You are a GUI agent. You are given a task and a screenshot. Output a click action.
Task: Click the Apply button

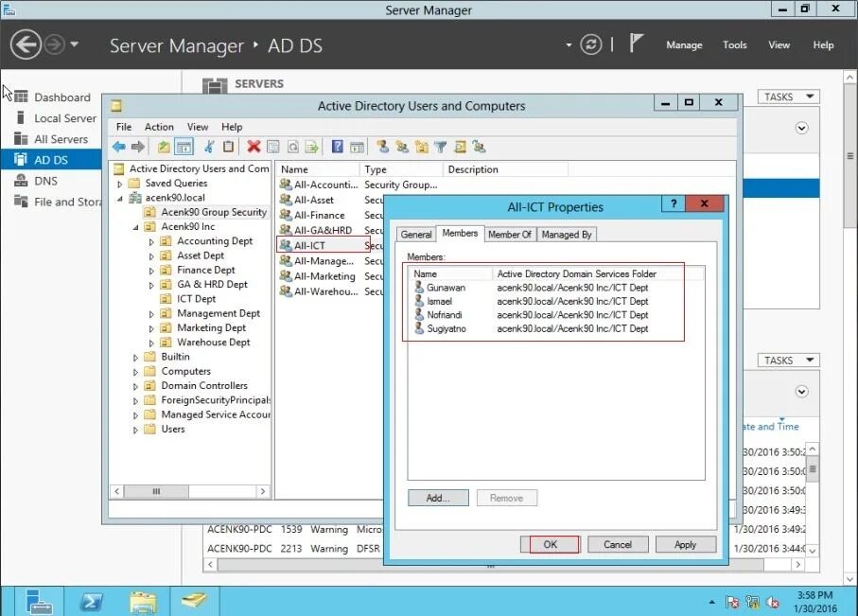685,544
